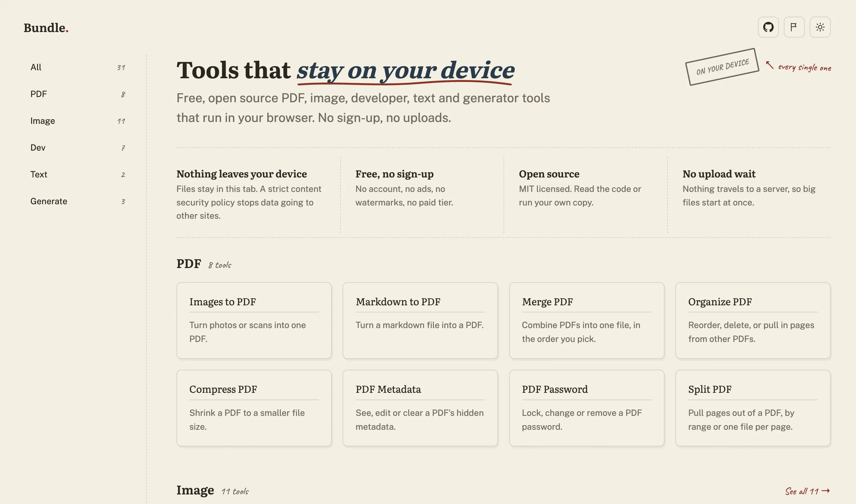This screenshot has height=504, width=856.
Task: Select the All category in sidebar
Action: [78, 67]
